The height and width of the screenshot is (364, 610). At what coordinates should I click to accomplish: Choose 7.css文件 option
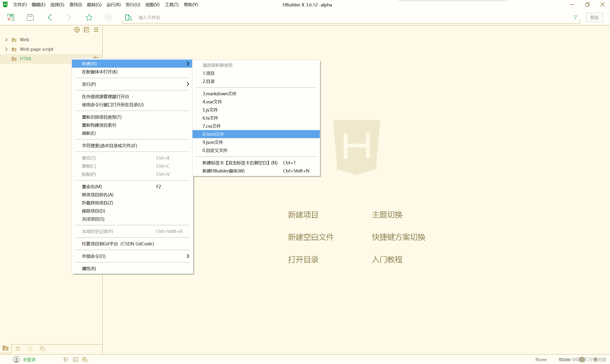coord(256,126)
